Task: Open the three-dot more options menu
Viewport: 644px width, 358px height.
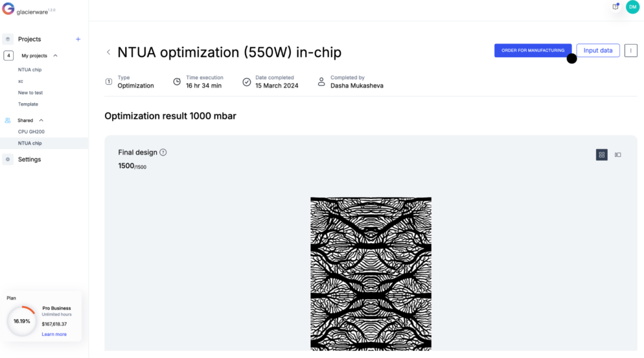Action: coord(631,51)
